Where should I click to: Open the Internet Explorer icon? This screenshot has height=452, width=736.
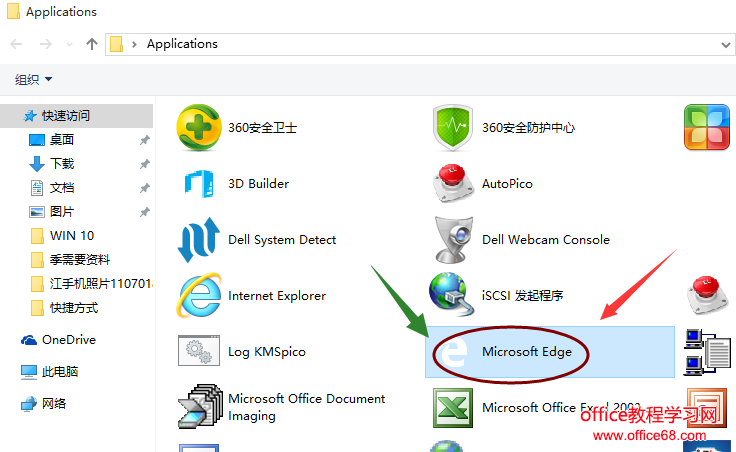tap(199, 295)
